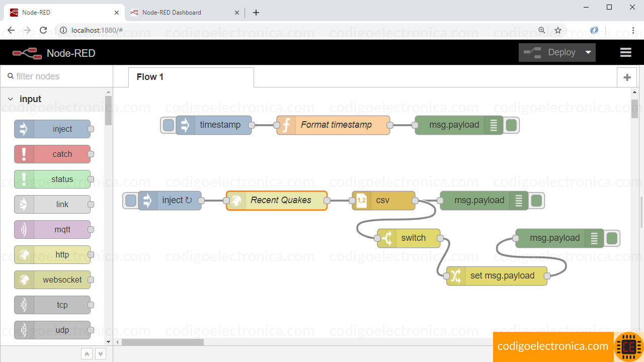
Task: Click the browser zoom magnifier icon
Action: [542, 30]
